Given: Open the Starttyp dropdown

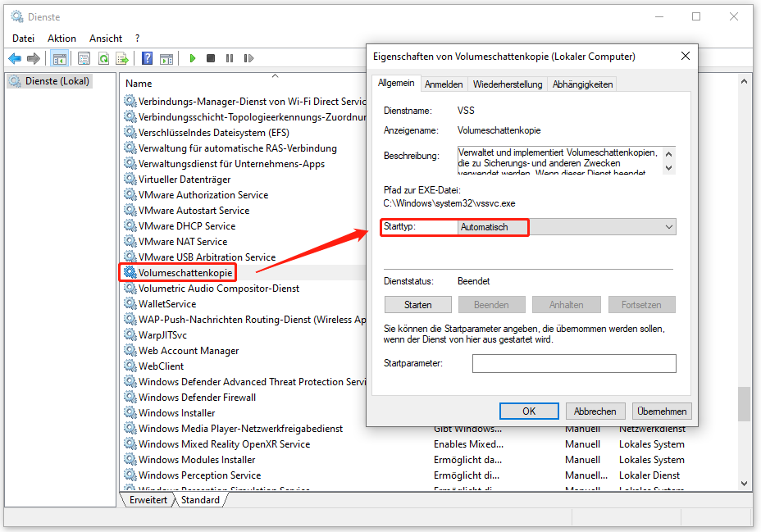Looking at the screenshot, I should (566, 227).
